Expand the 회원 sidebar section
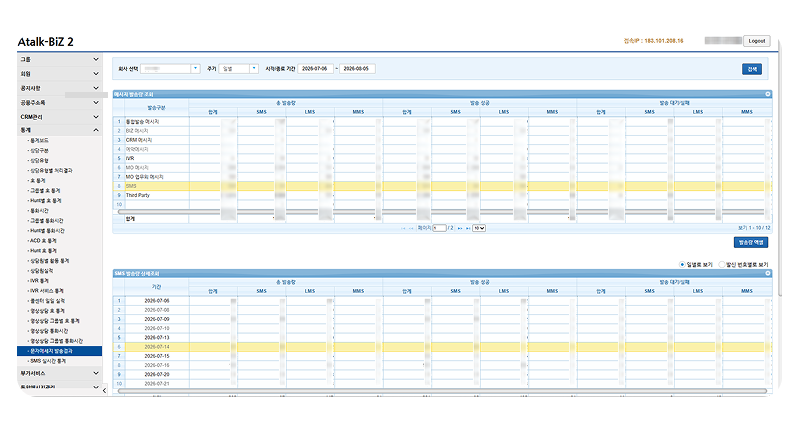The image size is (800, 427). click(59, 73)
